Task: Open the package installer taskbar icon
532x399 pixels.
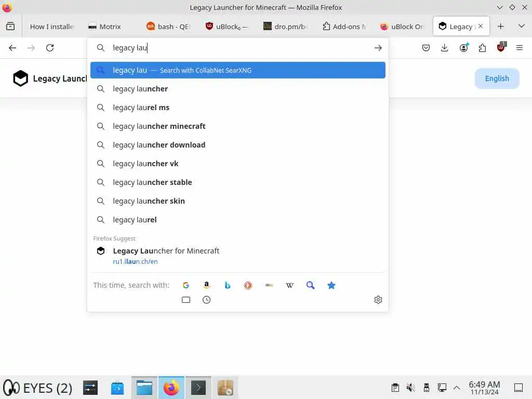Action: [x=225, y=388]
